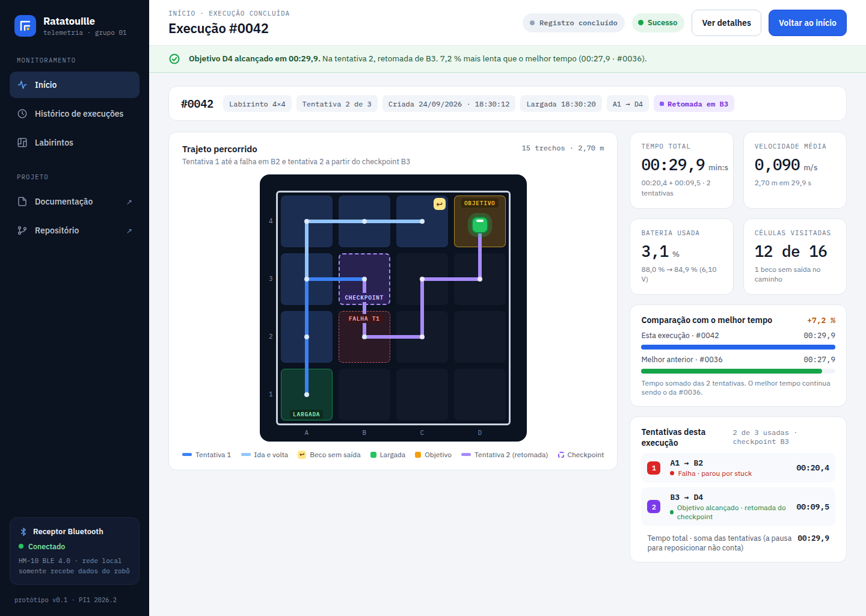The width and height of the screenshot is (866, 616).
Task: Click the green robot marker in Objetivo cell
Action: pyautogui.click(x=480, y=225)
